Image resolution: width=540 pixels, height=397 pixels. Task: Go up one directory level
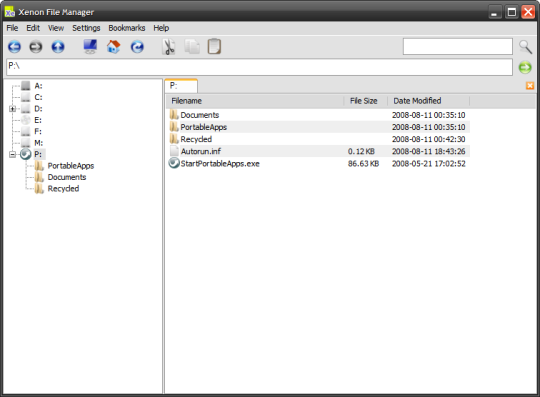pos(58,47)
